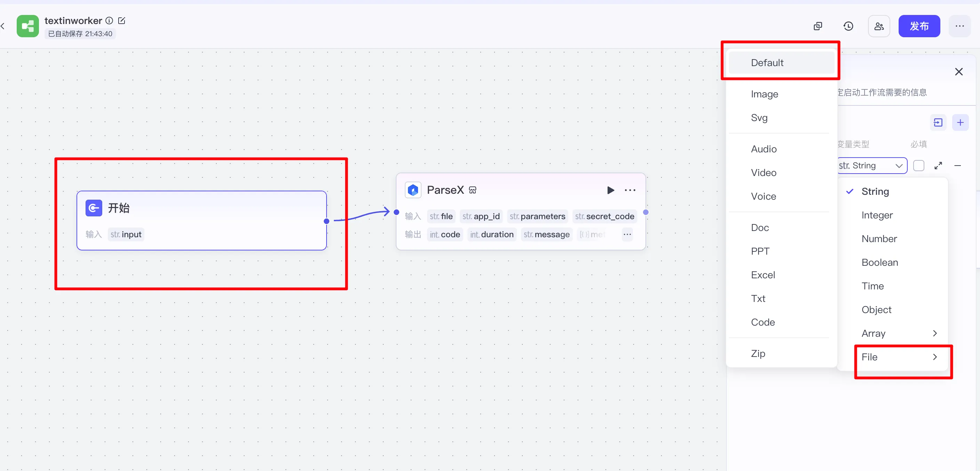Image resolution: width=980 pixels, height=471 pixels.
Task: Open the collaborators people icon
Action: 879,26
